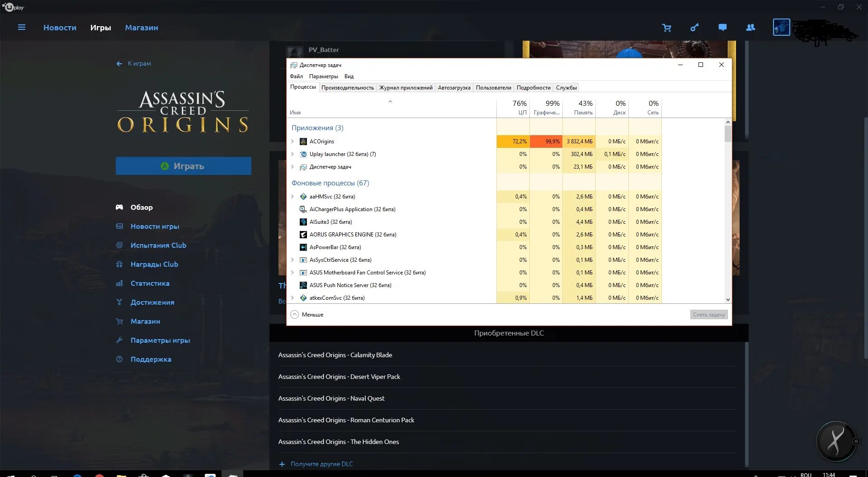The height and width of the screenshot is (477, 868).
Task: Click the target icon beside Испытания Club
Action: point(119,245)
